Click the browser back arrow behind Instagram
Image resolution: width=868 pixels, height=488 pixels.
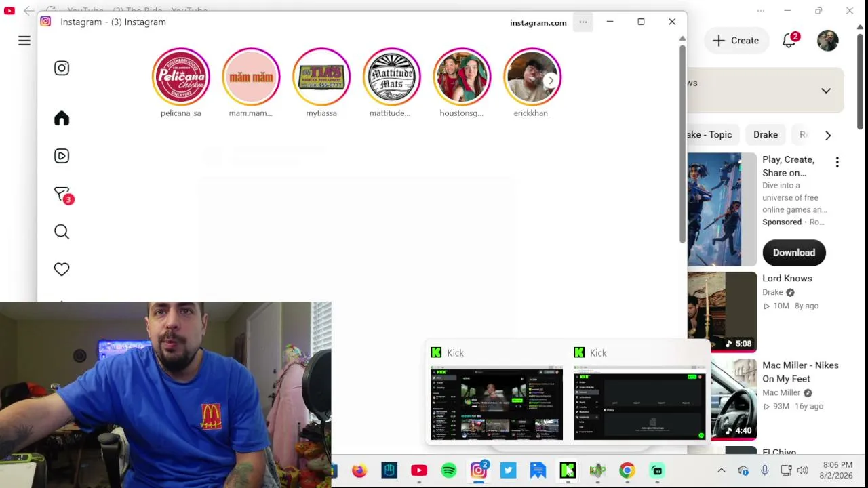click(28, 11)
